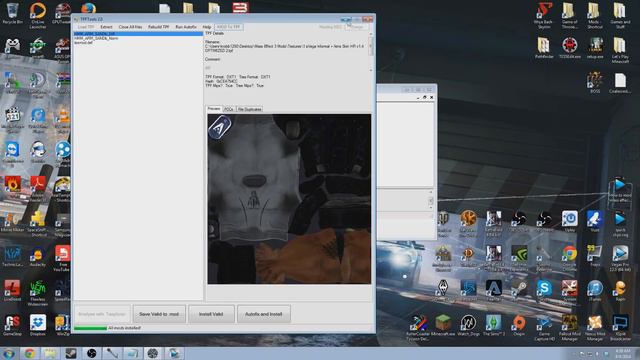This screenshot has width=640, height=360.
Task: Open the Uplay desktop shortcut
Action: click(x=569, y=222)
